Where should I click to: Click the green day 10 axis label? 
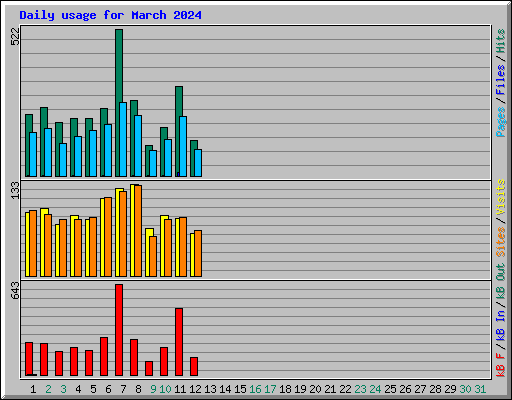[165, 389]
